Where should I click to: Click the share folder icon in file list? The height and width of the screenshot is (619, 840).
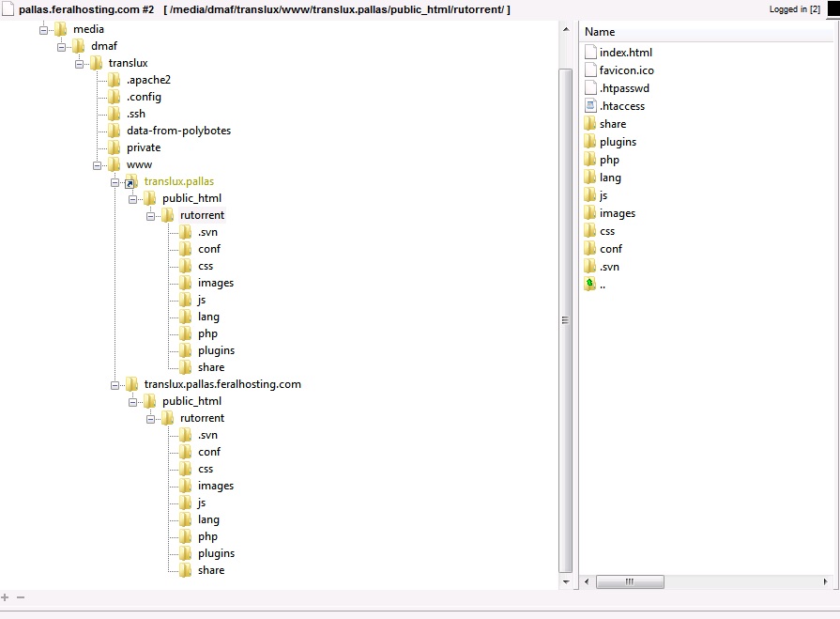pos(589,123)
